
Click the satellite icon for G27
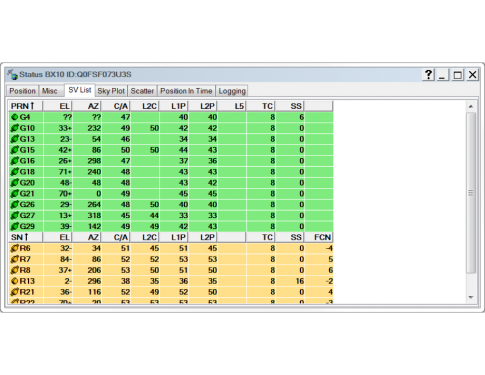pyautogui.click(x=15, y=215)
